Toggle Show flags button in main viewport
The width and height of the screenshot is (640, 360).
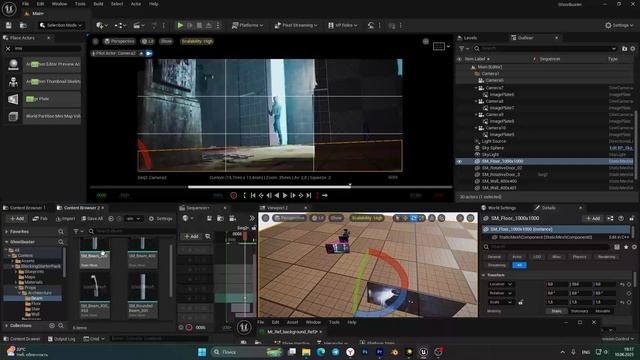click(x=166, y=42)
